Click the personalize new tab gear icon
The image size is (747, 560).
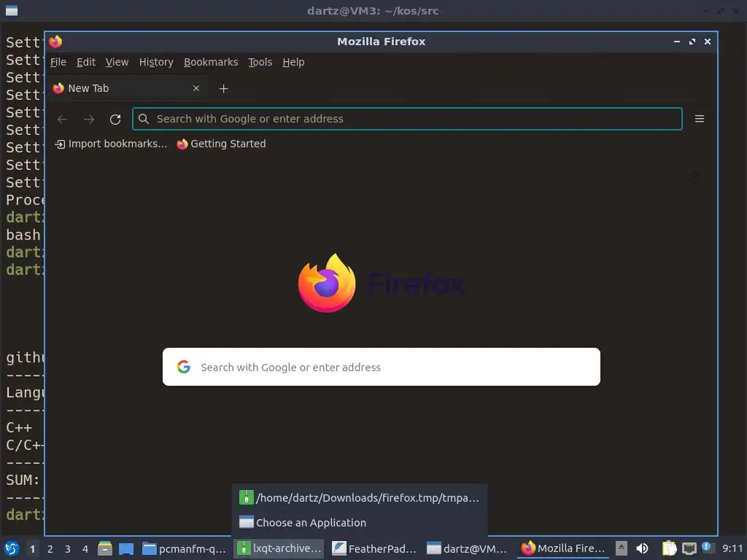pyautogui.click(x=694, y=178)
